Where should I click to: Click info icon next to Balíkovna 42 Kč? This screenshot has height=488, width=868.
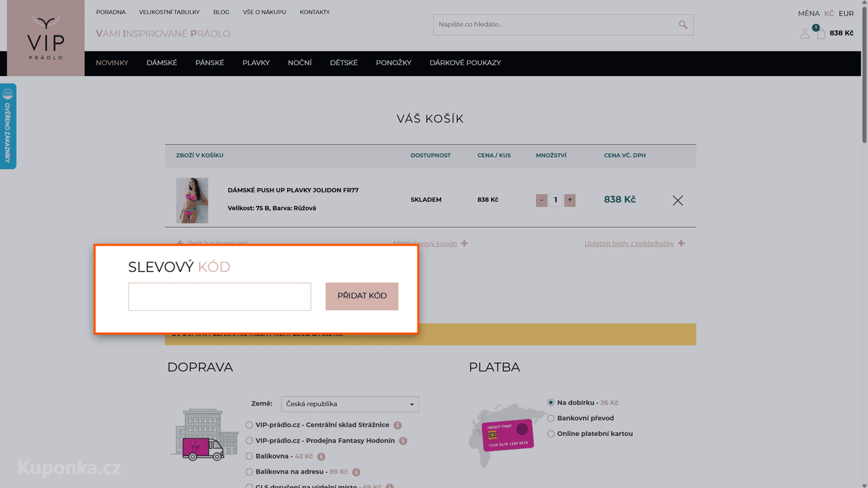pyautogui.click(x=321, y=457)
